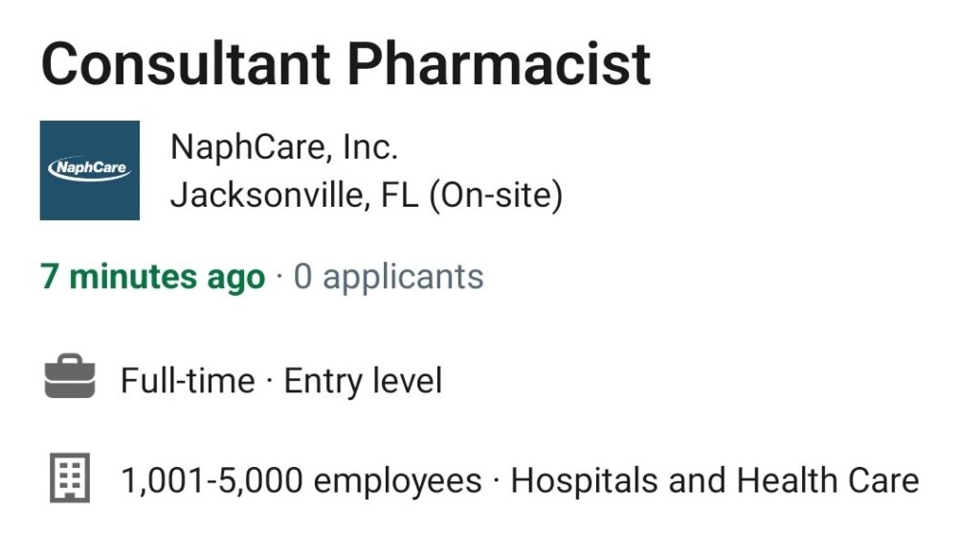Click the briefcase job-type icon
The height and width of the screenshot is (535, 980).
pos(70,376)
